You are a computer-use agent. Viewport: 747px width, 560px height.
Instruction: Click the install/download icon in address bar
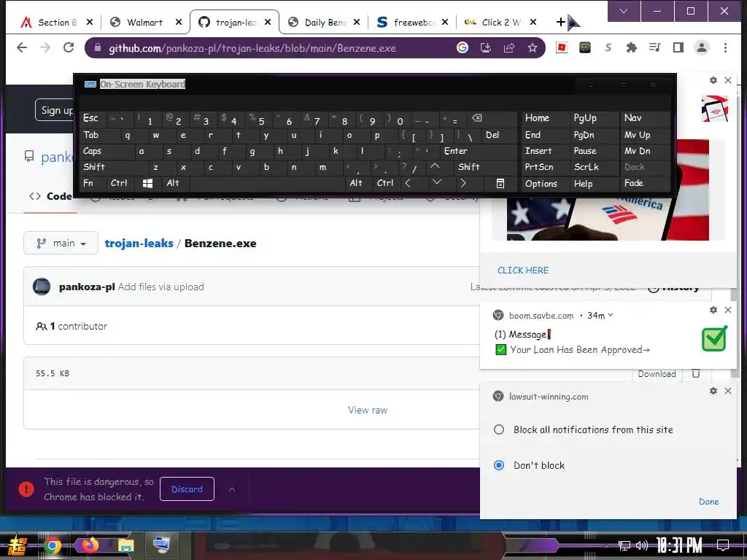(485, 47)
